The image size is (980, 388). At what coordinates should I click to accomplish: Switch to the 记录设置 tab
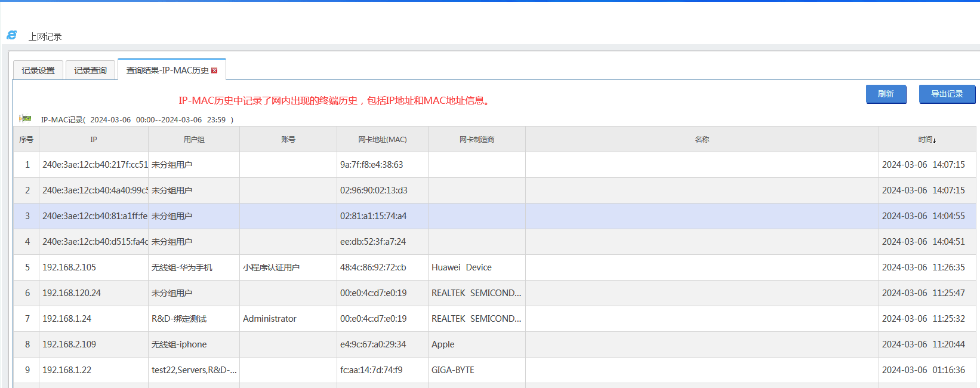pos(38,70)
